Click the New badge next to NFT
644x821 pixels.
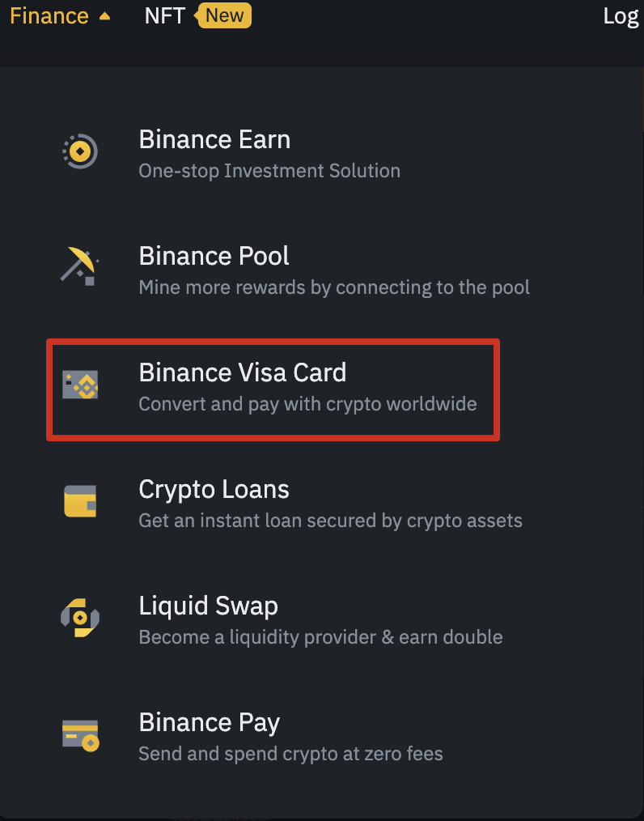point(223,15)
